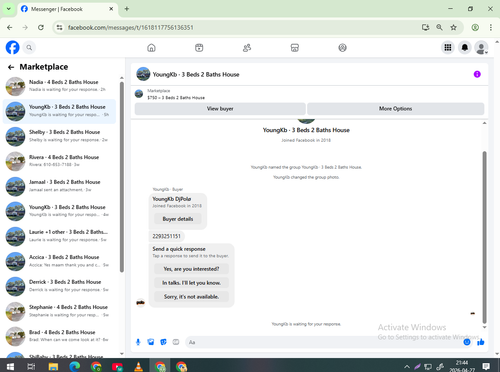This screenshot has width=500, height=372.
Task: Click install app icon in address bar
Action: [425, 27]
